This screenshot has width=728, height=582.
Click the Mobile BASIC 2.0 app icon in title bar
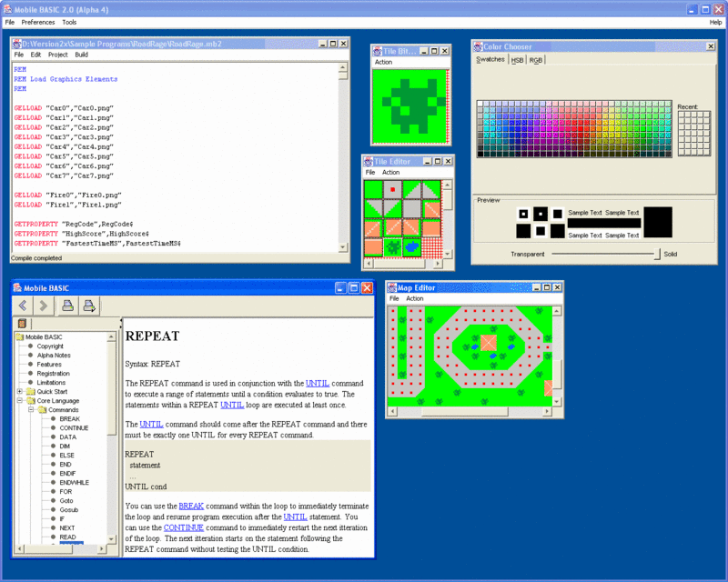(x=8, y=9)
